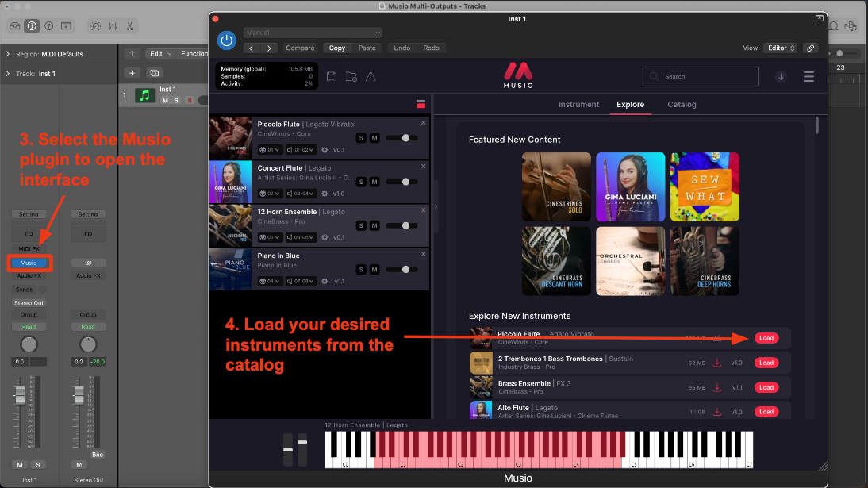The image size is (868, 488).
Task: Load the Alto Flute Legato instrument
Action: click(766, 412)
